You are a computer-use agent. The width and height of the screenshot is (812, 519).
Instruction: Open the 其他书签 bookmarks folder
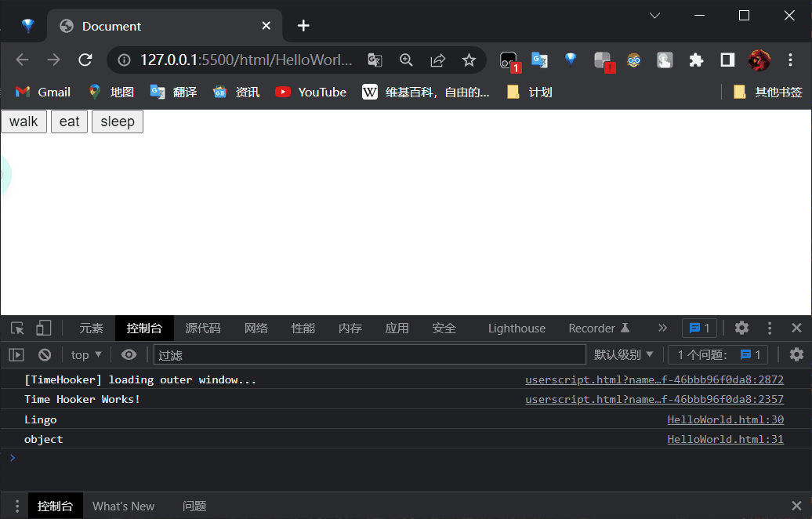click(x=768, y=93)
